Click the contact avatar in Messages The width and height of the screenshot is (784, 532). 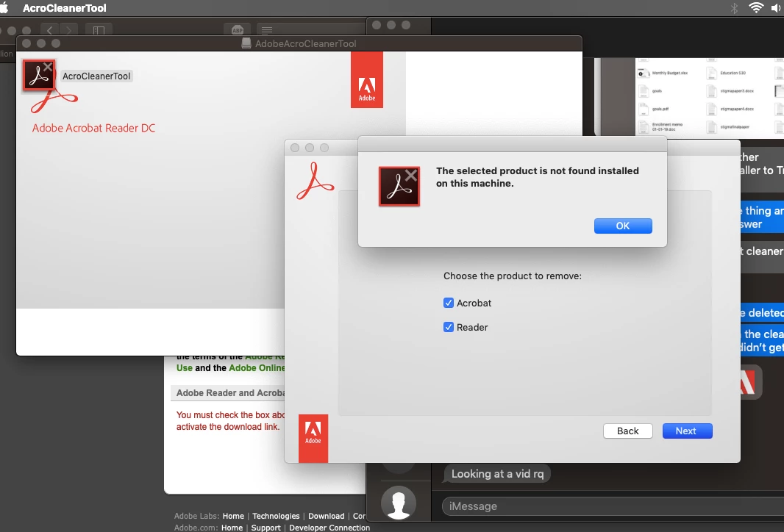point(399,503)
